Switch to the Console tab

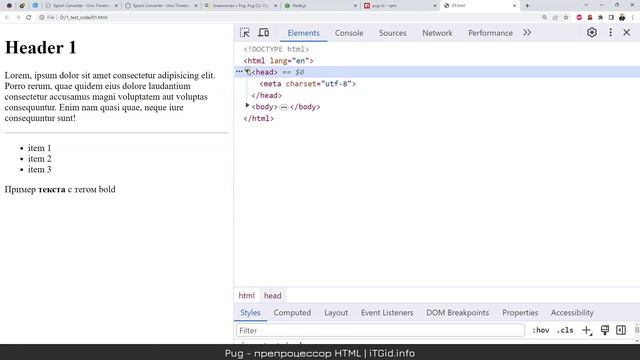pos(349,33)
